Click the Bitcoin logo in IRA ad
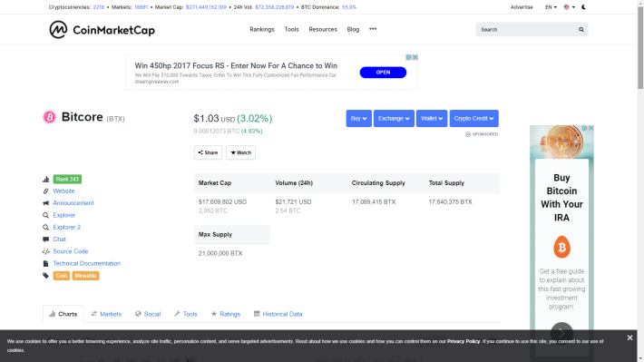Screen dimensions: 644x362 561,247
